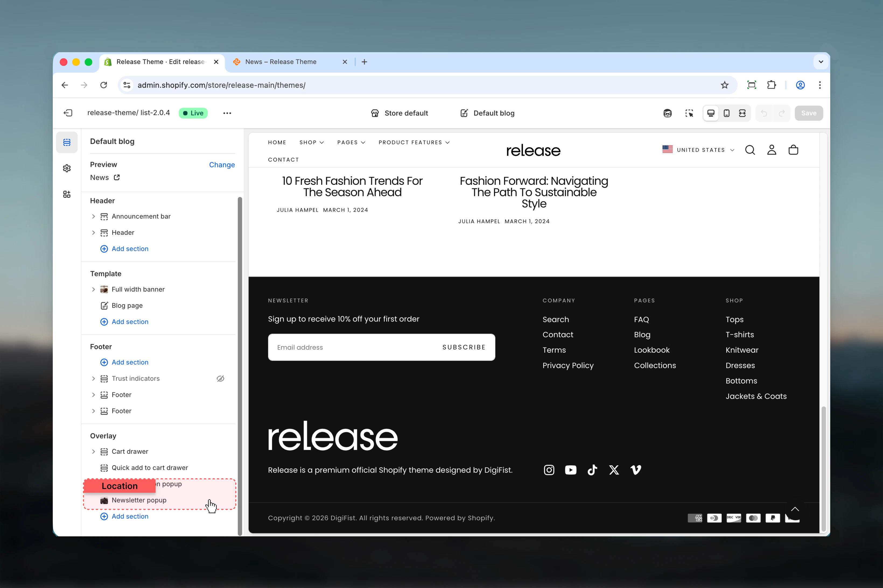Screen dimensions: 883x588
Task: Open the News preview external link icon
Action: 117,177
